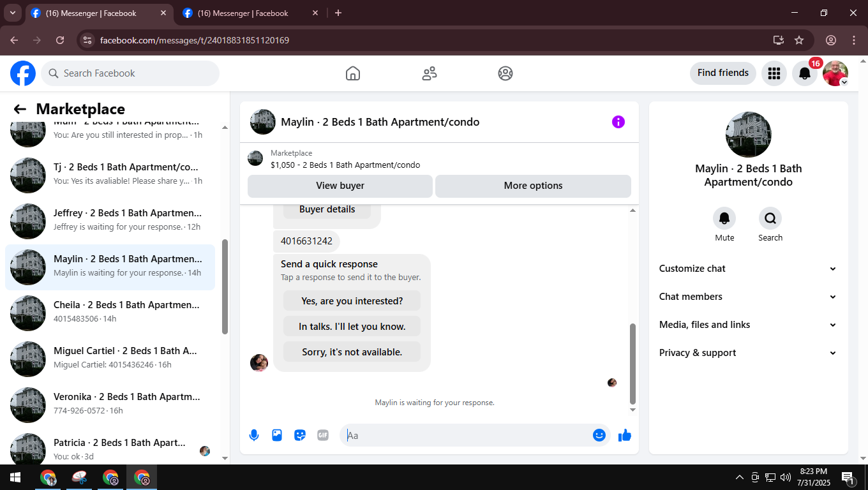This screenshot has height=490, width=868.
Task: Show hidden system tray icons
Action: [740, 477]
